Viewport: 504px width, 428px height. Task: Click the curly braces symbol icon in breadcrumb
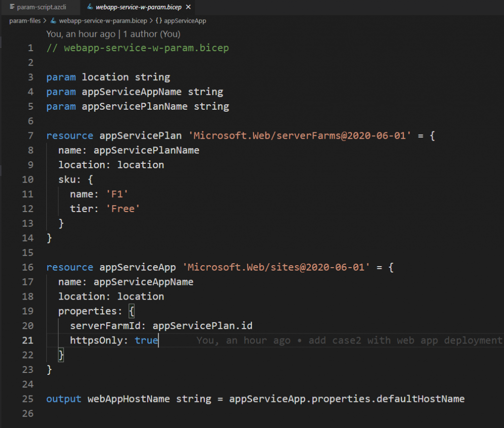[159, 21]
